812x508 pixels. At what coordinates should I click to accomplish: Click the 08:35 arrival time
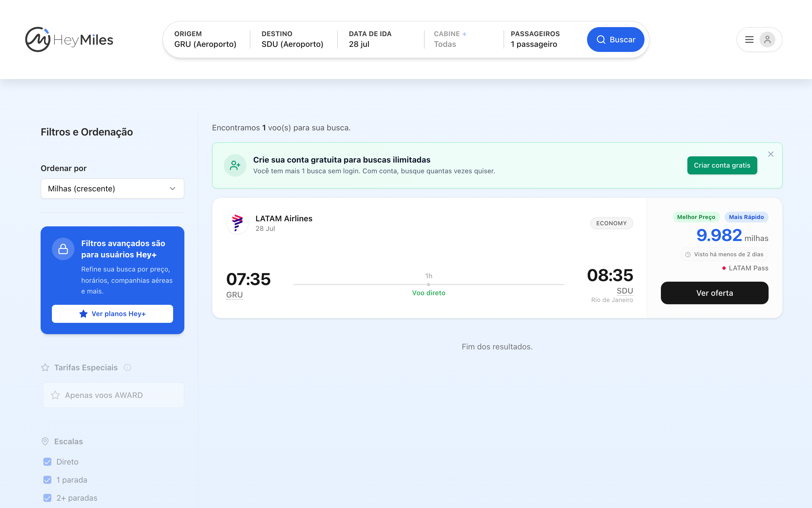pos(610,275)
